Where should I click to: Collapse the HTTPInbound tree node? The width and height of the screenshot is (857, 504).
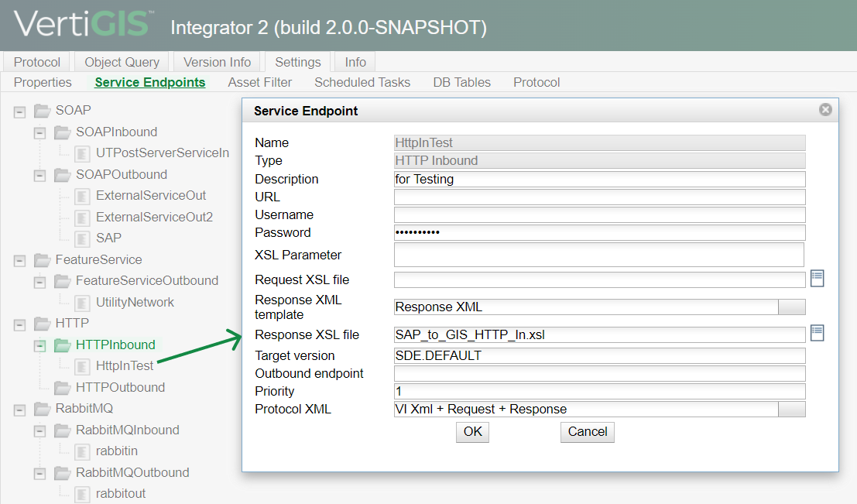pyautogui.click(x=40, y=345)
